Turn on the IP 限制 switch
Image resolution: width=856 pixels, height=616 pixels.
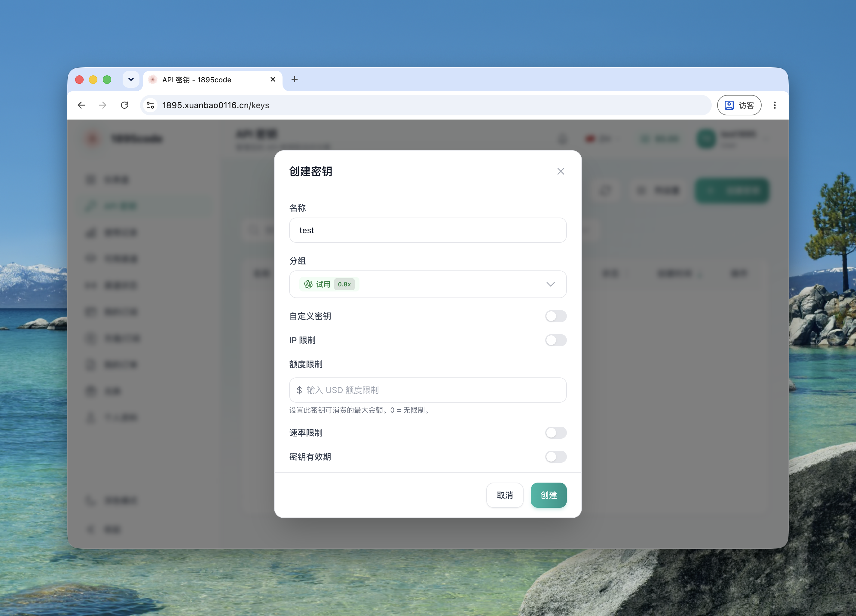[555, 340]
